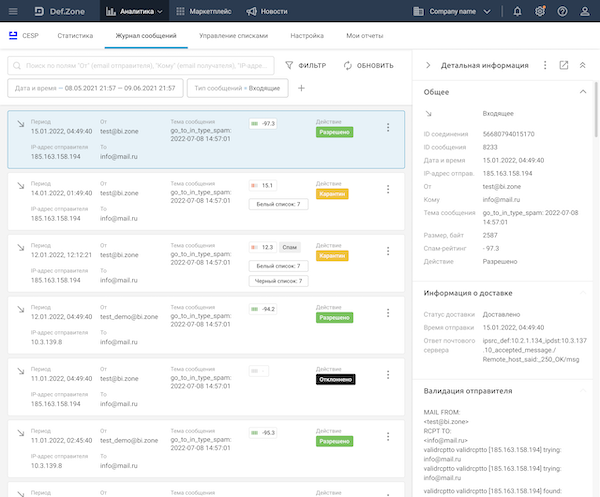Collapse Валидация отправителя section
The image size is (600, 497).
[x=583, y=391]
